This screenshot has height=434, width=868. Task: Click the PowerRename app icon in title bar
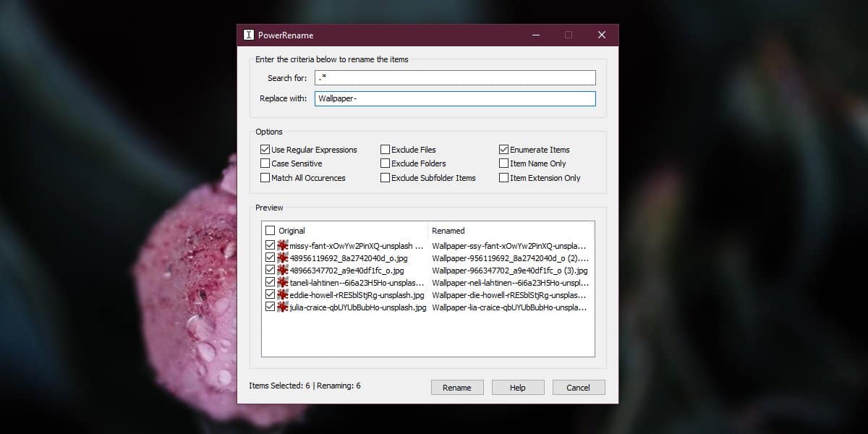pos(249,35)
